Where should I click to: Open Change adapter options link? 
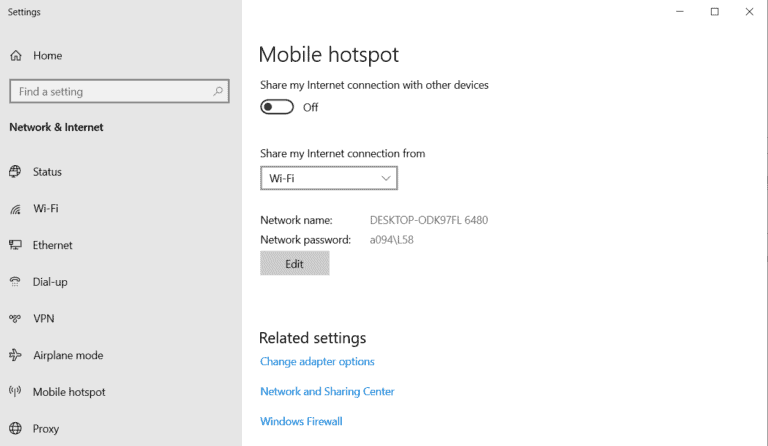click(x=317, y=362)
